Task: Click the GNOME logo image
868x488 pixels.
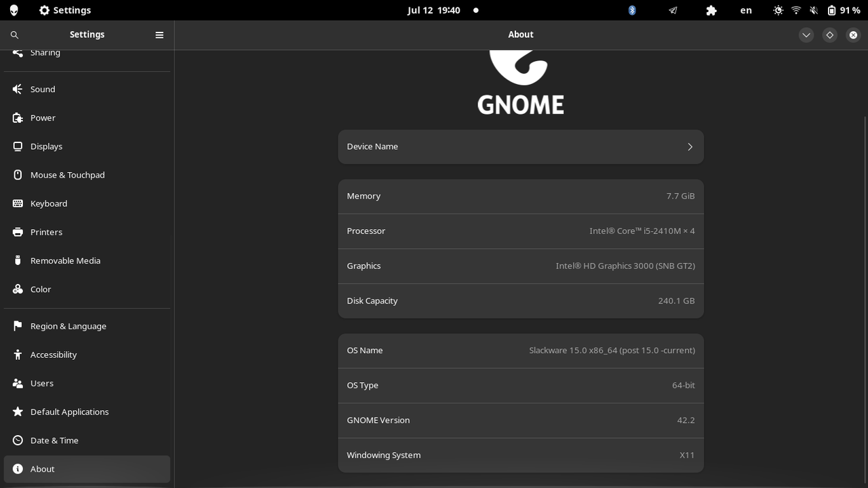Action: [520, 82]
